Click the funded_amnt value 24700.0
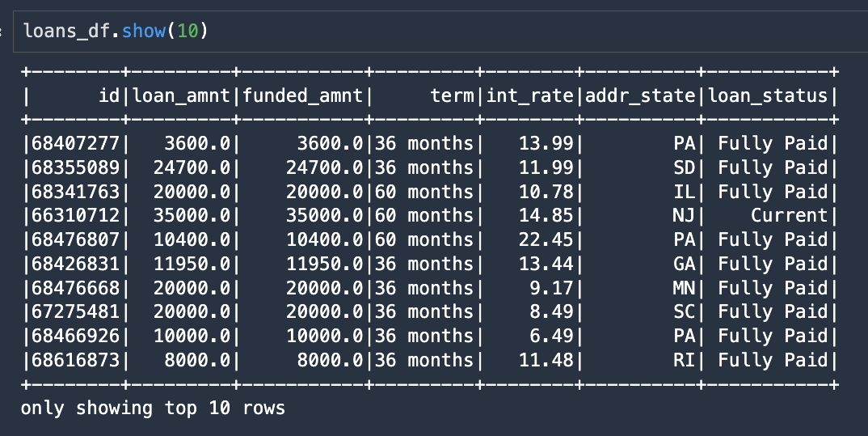 tap(324, 167)
